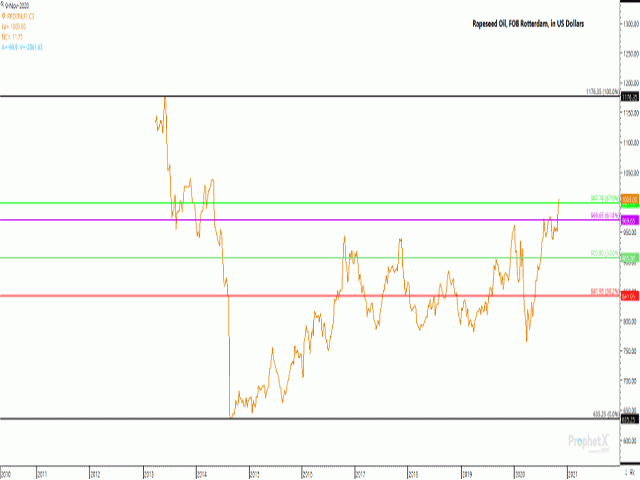Select the 38.2% retracement level label
The image size is (640, 480).
604,291
